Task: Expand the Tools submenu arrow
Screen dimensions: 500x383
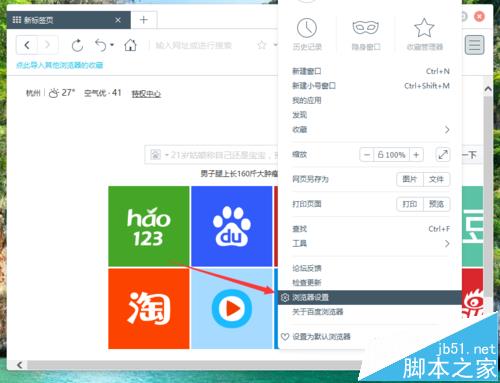Action: point(447,244)
